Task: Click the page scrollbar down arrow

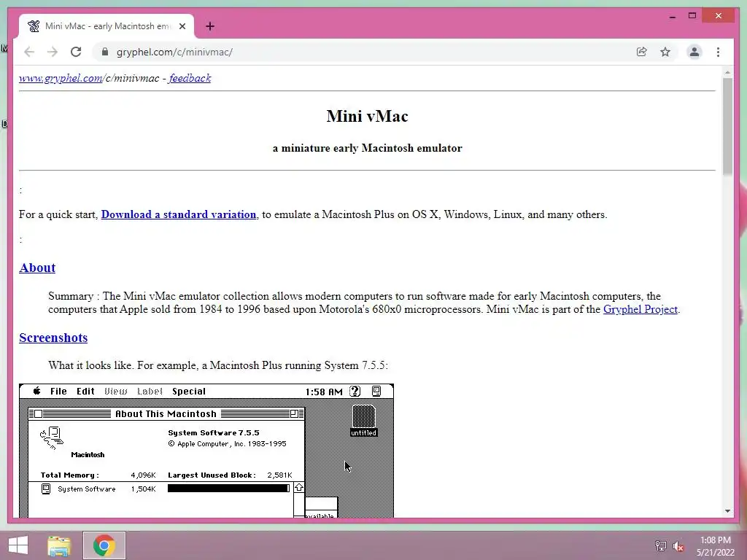Action: pyautogui.click(x=727, y=511)
